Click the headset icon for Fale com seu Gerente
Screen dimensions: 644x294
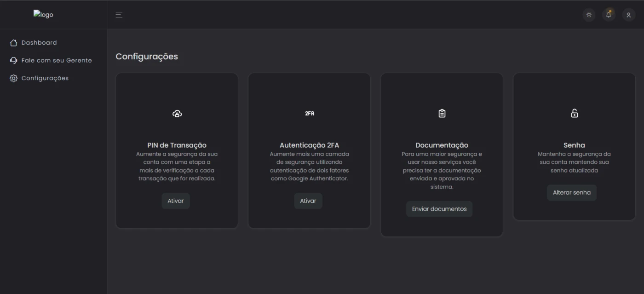point(13,60)
